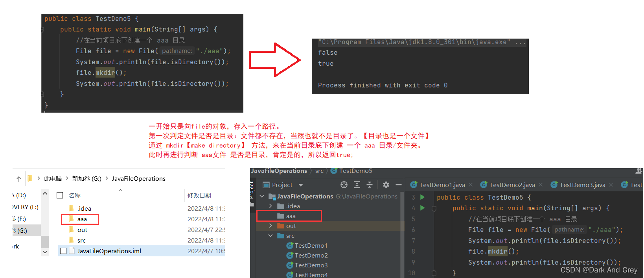Click src breadcrumb in IDE navigation bar

coord(319,171)
